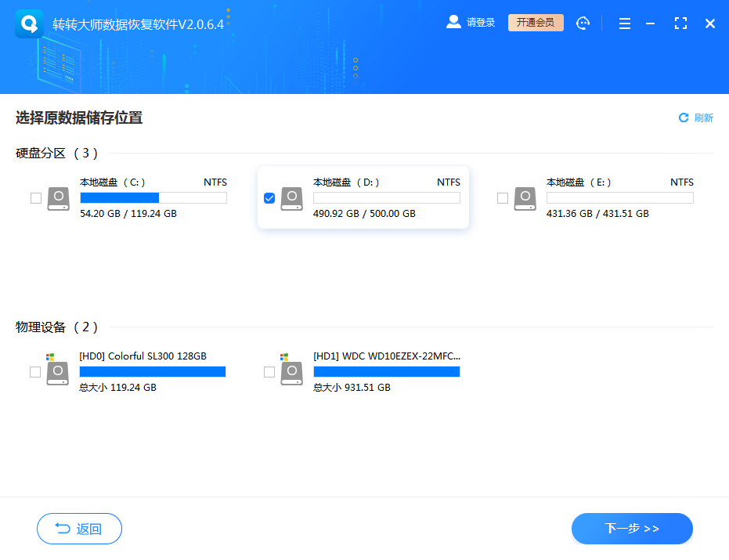Toggle the fullscreen window icon
729x560 pixels.
680,24
